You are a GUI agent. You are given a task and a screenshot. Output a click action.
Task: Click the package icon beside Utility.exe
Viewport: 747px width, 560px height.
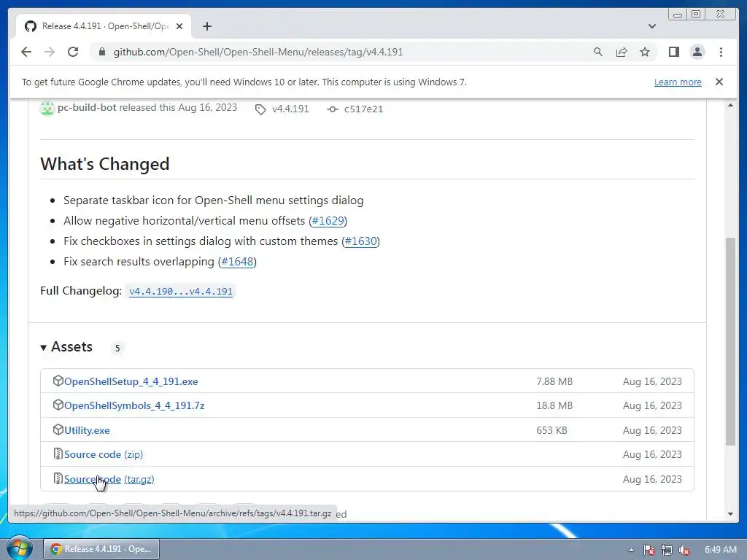58,430
